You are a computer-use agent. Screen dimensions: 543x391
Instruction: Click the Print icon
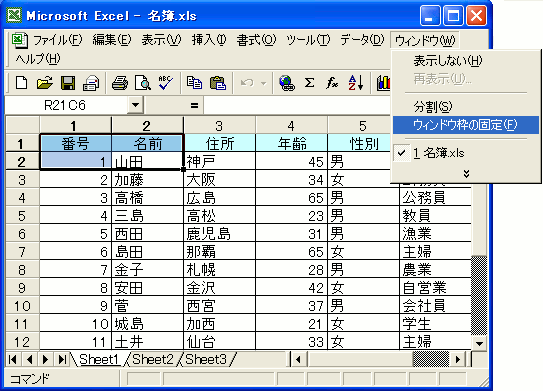click(120, 83)
